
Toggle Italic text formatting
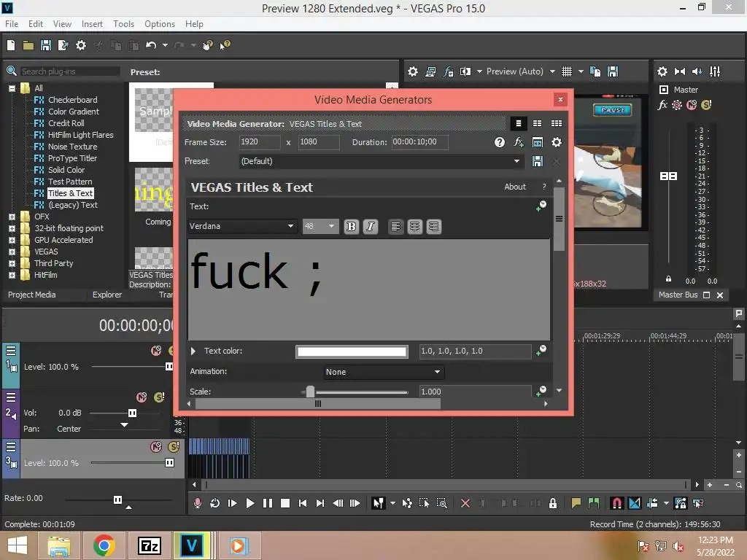(370, 227)
